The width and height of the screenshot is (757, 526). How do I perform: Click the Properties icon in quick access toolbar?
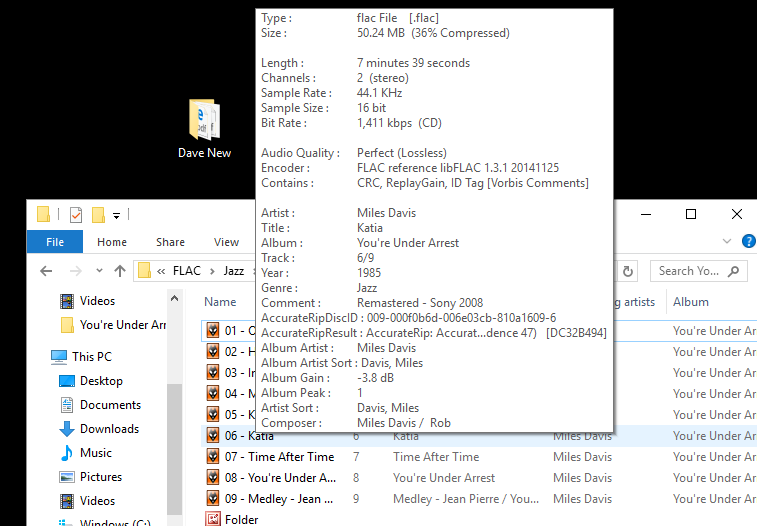tap(76, 214)
